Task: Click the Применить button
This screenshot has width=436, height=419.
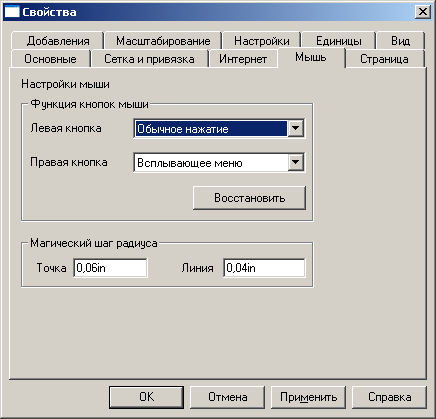Action: (x=308, y=397)
